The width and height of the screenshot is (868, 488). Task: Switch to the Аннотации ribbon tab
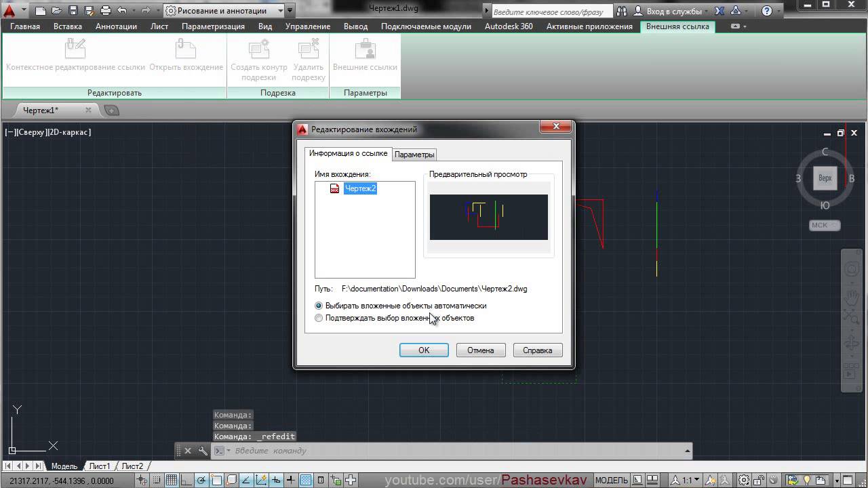coord(116,26)
